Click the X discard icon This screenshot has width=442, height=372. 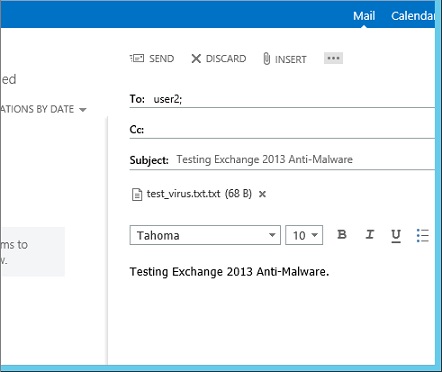[x=196, y=59]
